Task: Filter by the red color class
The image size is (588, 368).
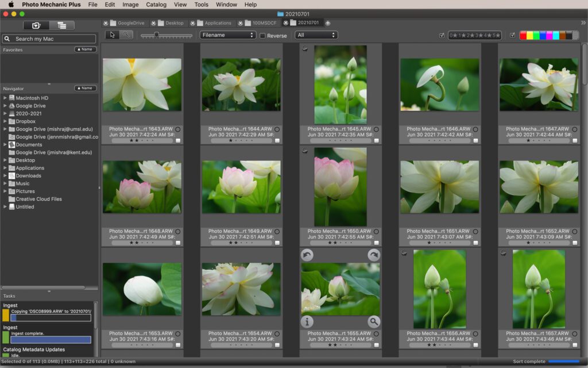Action: coord(523,36)
